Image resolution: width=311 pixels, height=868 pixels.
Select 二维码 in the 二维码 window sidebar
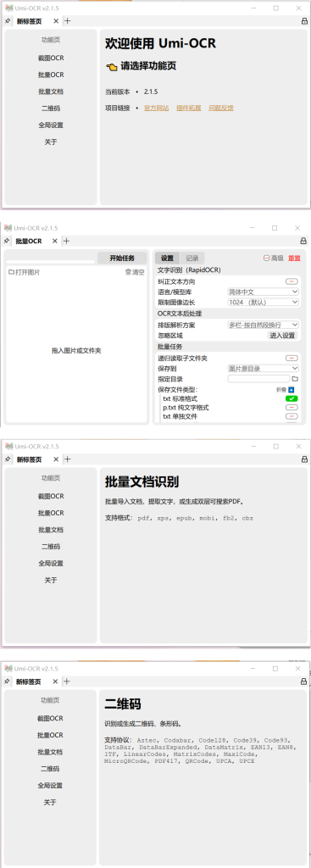[50, 769]
